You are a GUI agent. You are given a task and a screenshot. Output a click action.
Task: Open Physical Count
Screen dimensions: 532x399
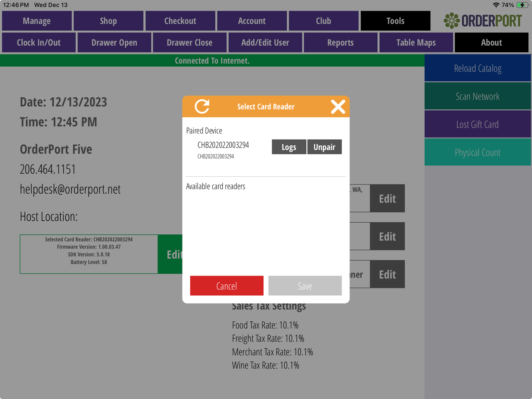coord(478,153)
